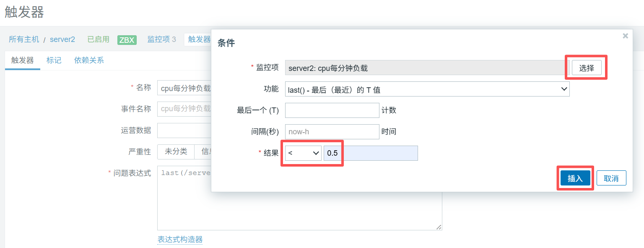Click the 结果 value field showing 0.5

pos(371,153)
